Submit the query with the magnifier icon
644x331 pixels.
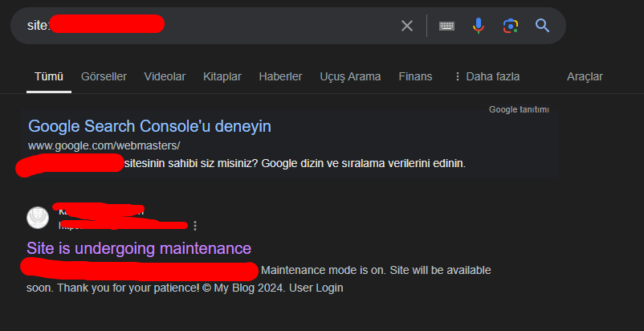pos(542,26)
